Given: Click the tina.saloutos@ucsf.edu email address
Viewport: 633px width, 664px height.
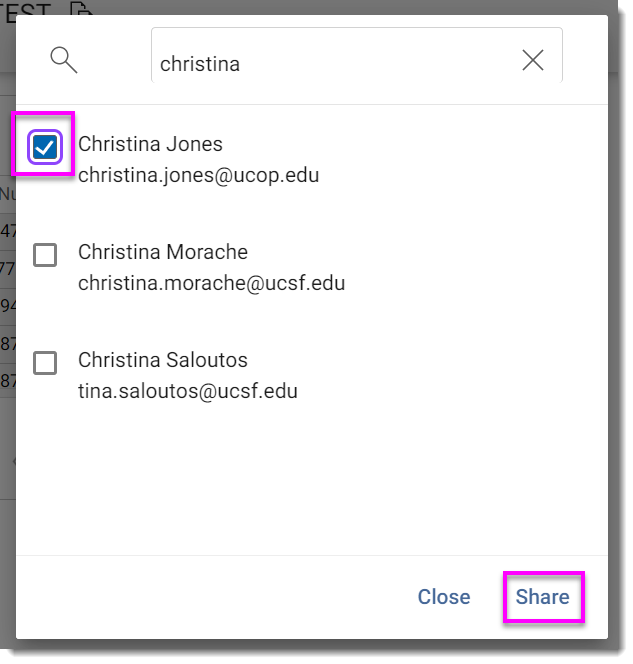Looking at the screenshot, I should [x=187, y=391].
